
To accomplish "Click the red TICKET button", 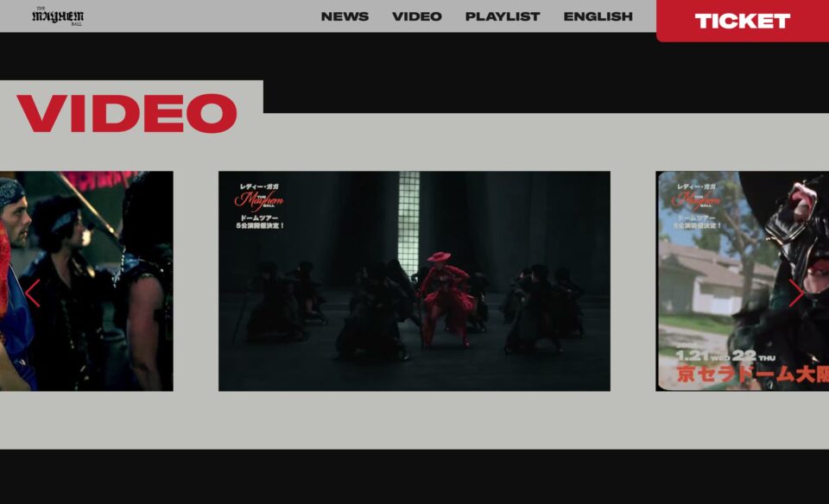I will tap(743, 21).
